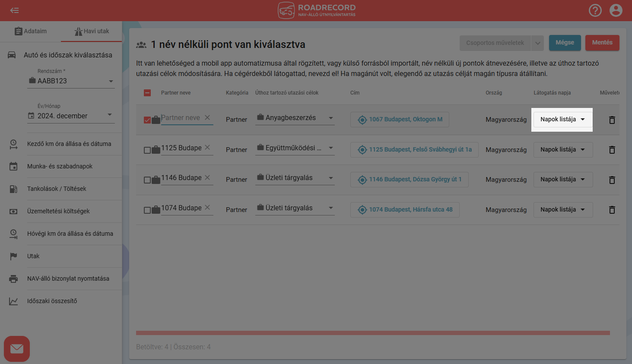Click the Mégse cancel button

click(x=565, y=43)
